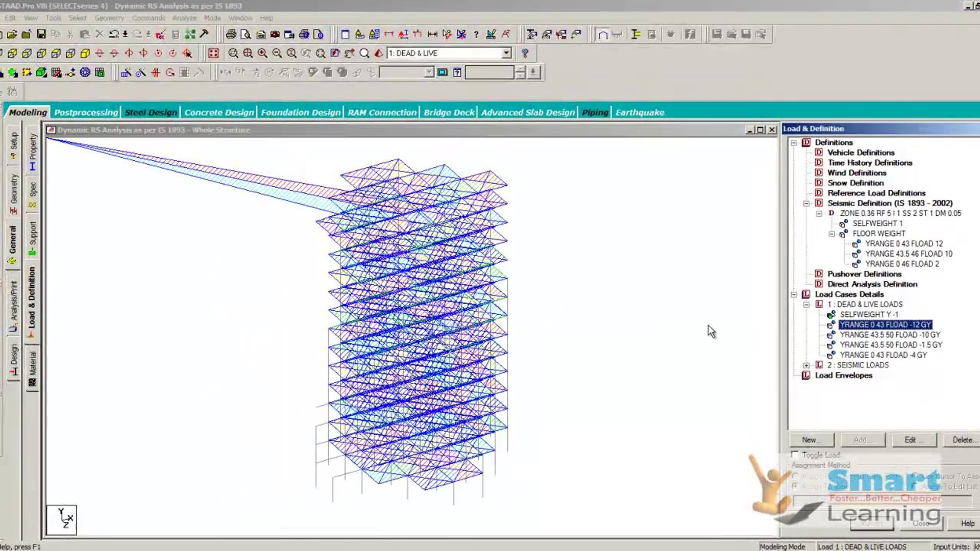Click the Save floppy disk icon

pos(41,34)
